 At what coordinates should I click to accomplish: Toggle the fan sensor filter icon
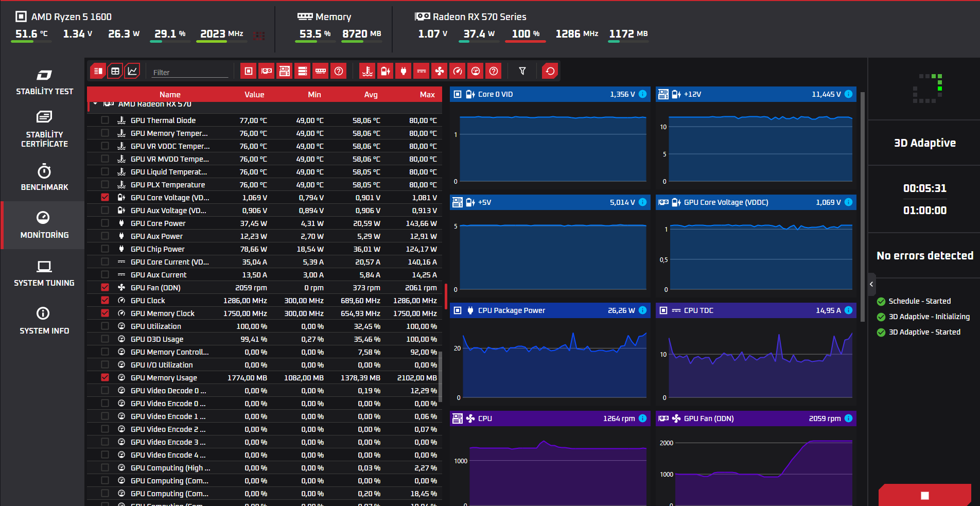pyautogui.click(x=440, y=71)
